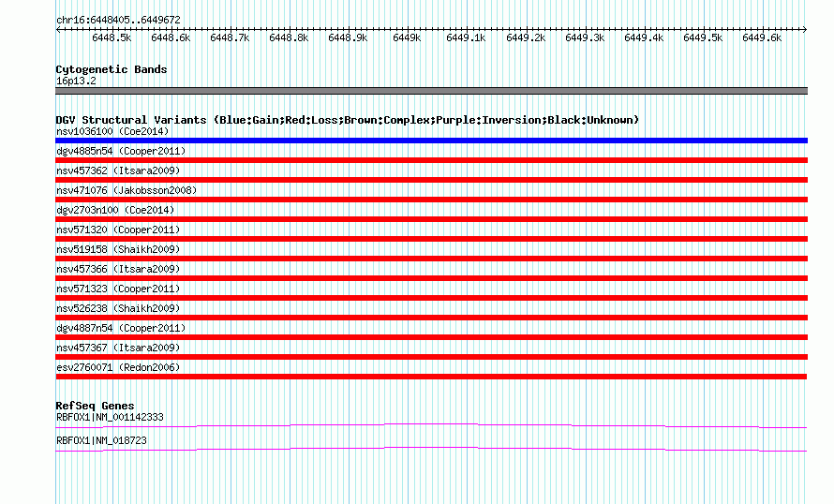Select the red loss bar for nsv571320

(x=431, y=239)
